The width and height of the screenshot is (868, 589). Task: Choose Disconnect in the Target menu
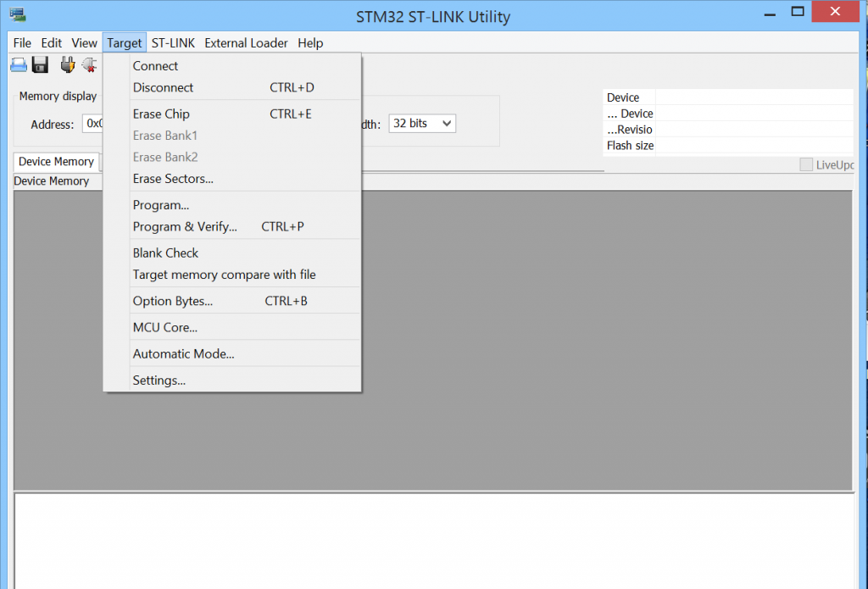click(232, 87)
